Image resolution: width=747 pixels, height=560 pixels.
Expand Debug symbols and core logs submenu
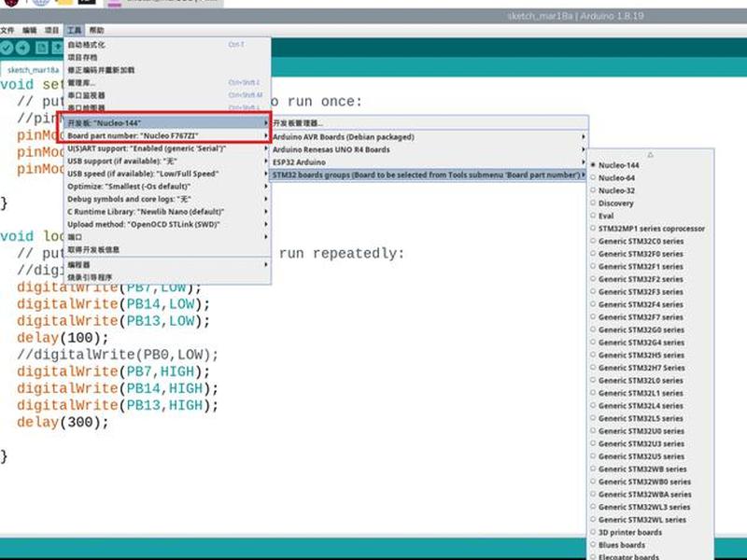(168, 199)
